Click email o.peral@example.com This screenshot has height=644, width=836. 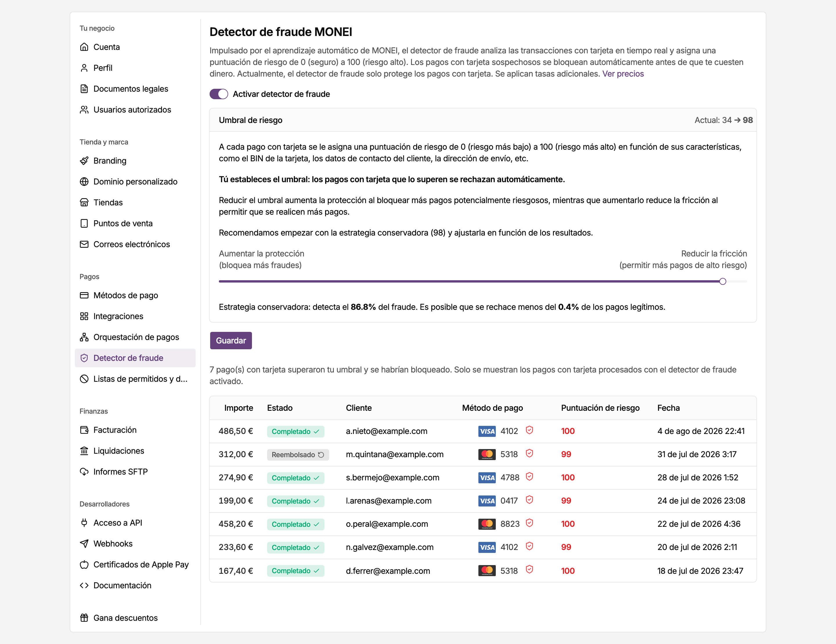(387, 524)
